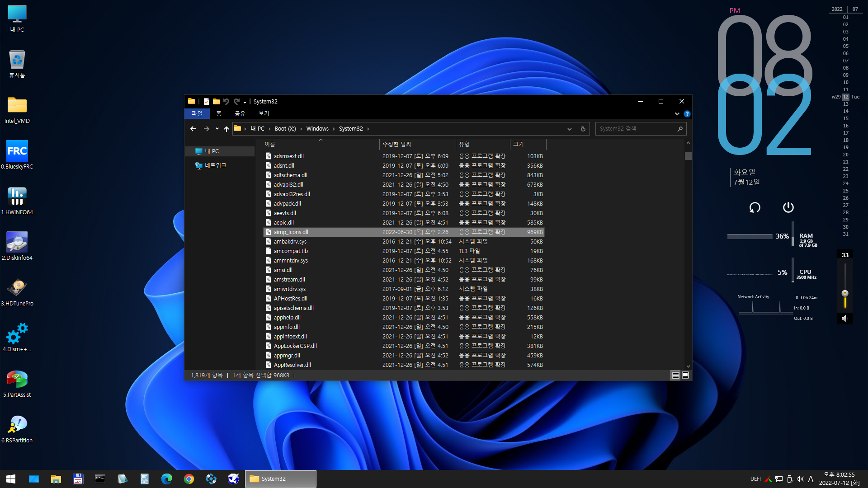The image size is (868, 488).
Task: Switch to details view in status bar
Action: pyautogui.click(x=675, y=375)
